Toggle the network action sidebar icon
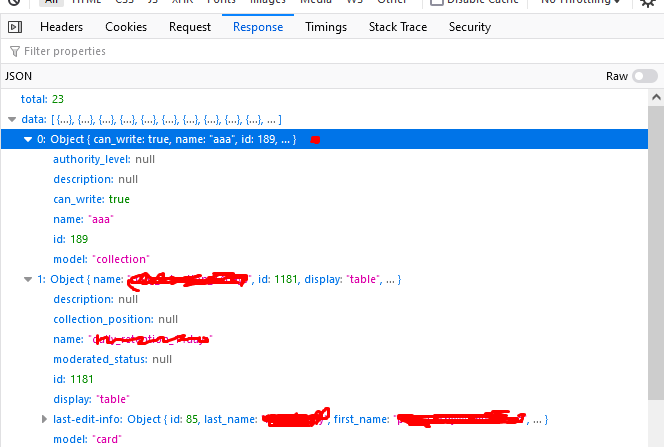Viewport: 664px width, 447px height. 15,27
